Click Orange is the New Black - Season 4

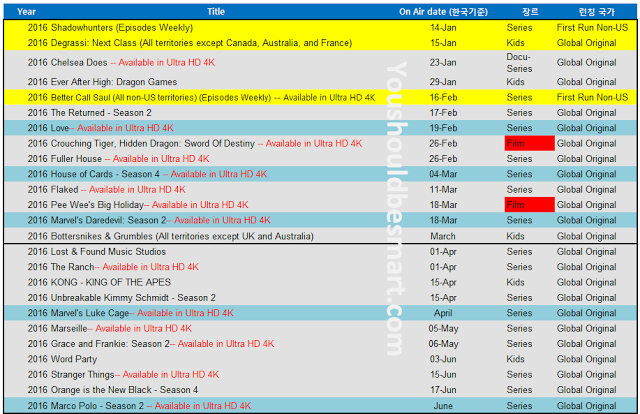click(124, 390)
